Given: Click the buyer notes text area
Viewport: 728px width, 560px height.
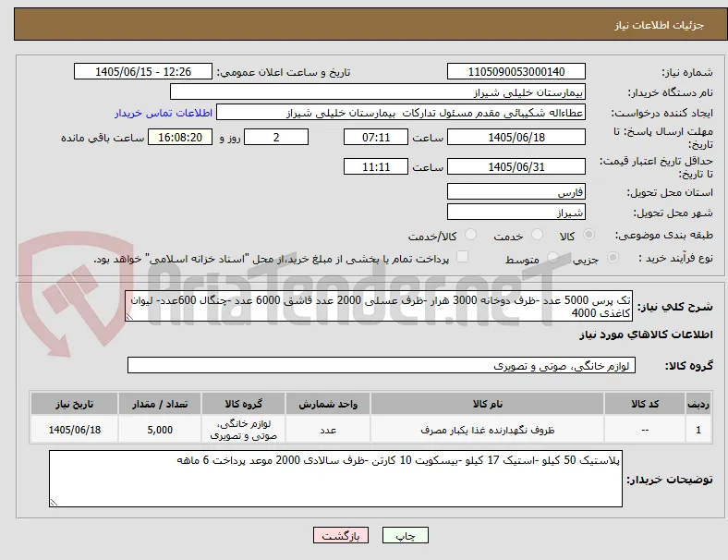Looking at the screenshot, I should click(x=335, y=479).
